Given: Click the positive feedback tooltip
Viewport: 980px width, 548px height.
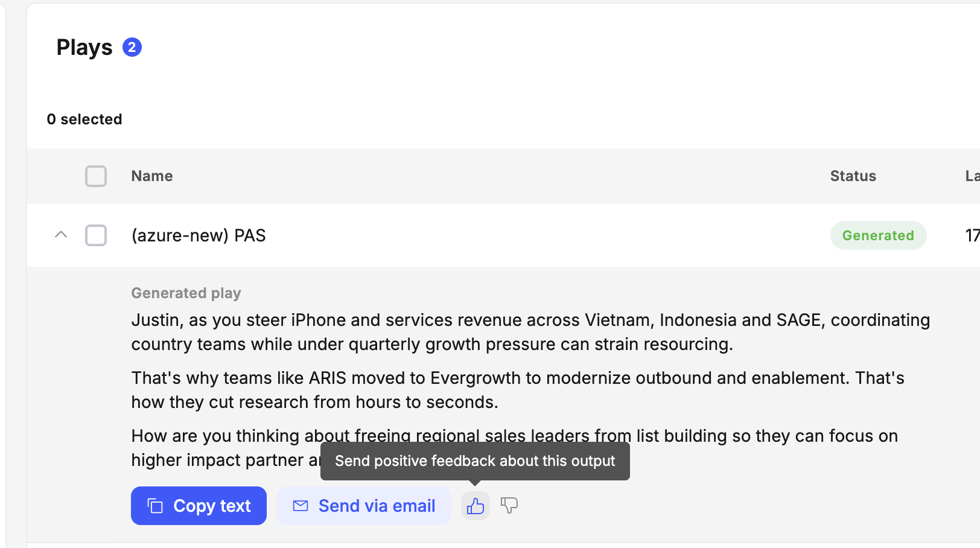Looking at the screenshot, I should point(475,461).
